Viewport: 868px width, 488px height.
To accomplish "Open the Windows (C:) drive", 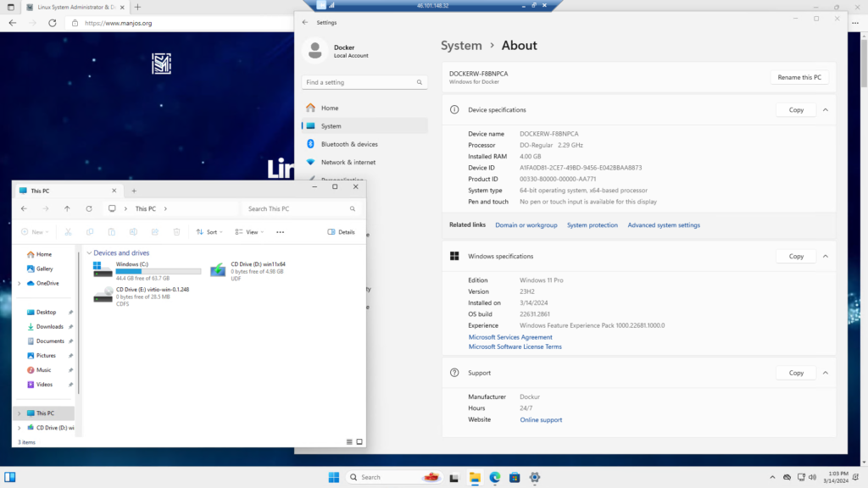I will 147,271.
